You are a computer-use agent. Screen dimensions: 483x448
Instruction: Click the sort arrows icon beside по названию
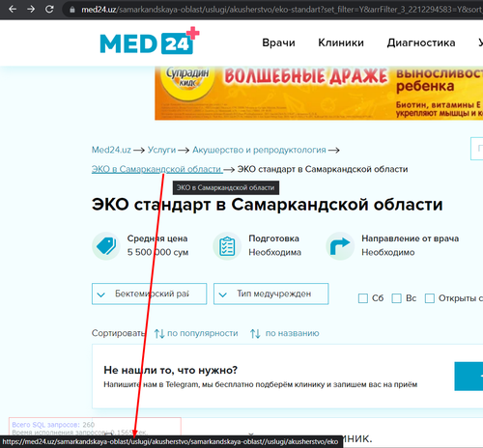tap(255, 333)
